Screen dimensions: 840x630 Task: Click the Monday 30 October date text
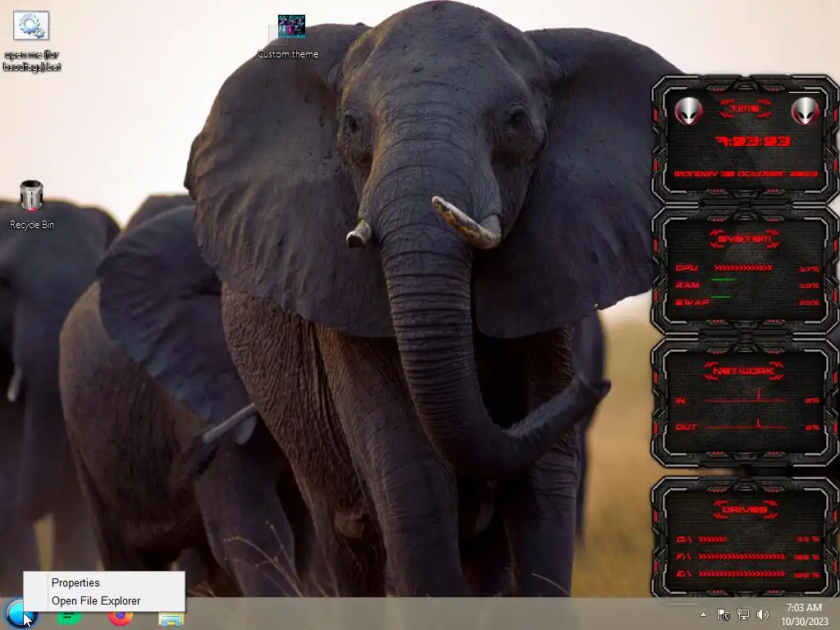(x=745, y=174)
